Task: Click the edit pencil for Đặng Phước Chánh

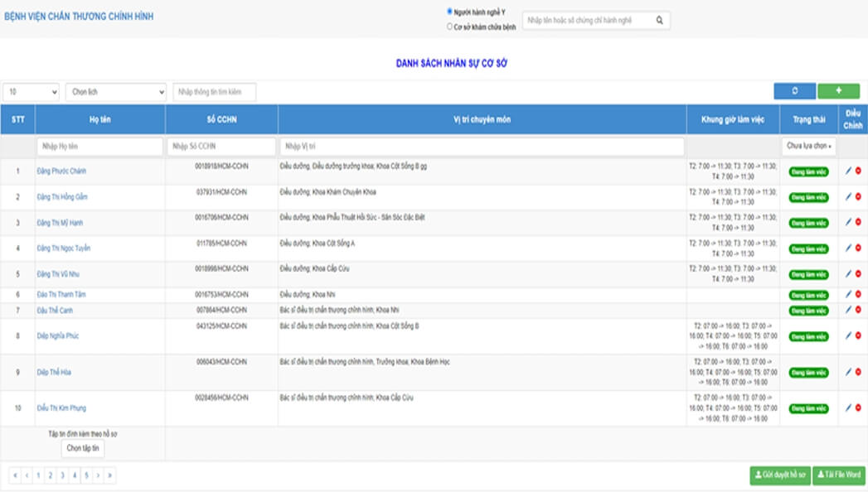Action: pyautogui.click(x=848, y=171)
